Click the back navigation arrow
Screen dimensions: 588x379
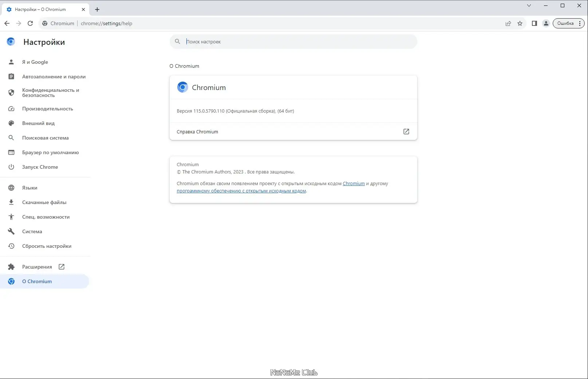7,23
